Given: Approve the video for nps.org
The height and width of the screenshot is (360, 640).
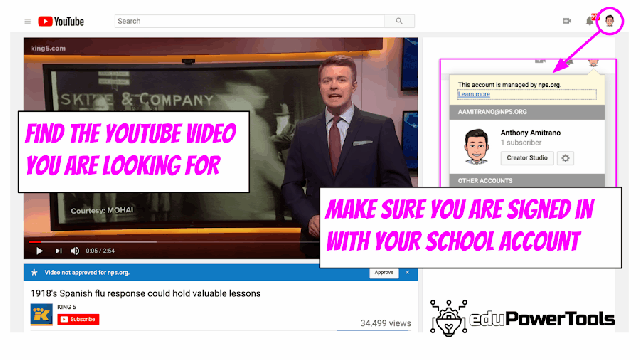Looking at the screenshot, I should coord(384,272).
